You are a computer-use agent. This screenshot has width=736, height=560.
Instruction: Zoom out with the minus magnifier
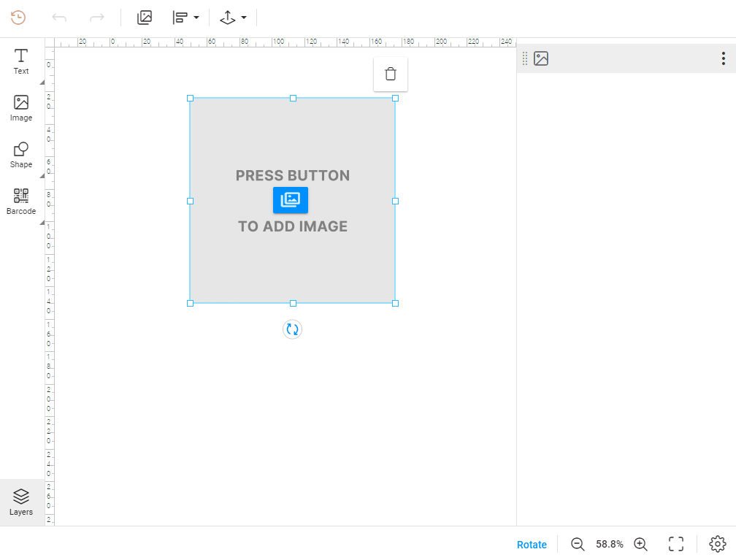click(578, 545)
